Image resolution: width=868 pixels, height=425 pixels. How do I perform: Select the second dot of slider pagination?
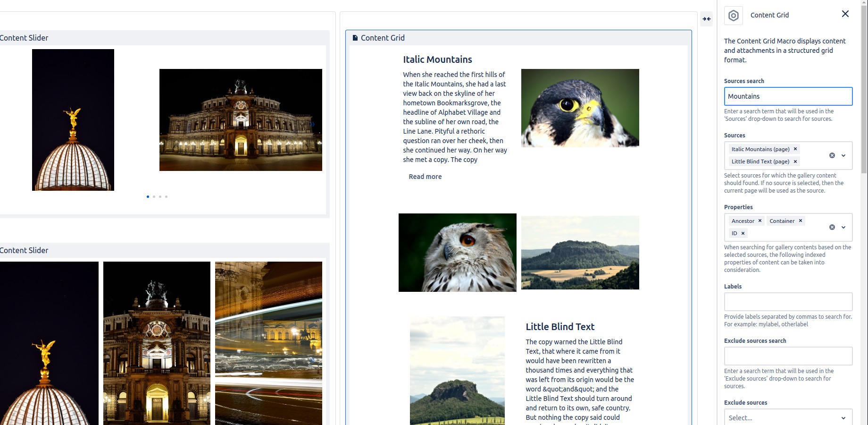click(x=154, y=196)
